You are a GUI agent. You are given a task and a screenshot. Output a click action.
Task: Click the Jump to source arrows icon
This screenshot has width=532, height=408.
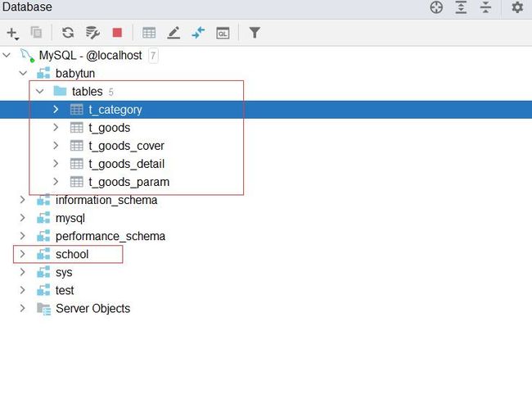[x=198, y=33]
